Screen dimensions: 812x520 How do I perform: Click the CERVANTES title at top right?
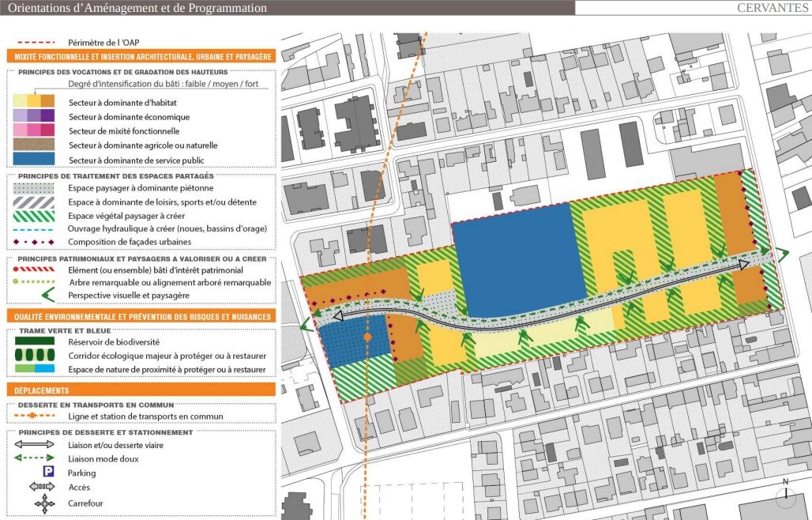point(773,8)
